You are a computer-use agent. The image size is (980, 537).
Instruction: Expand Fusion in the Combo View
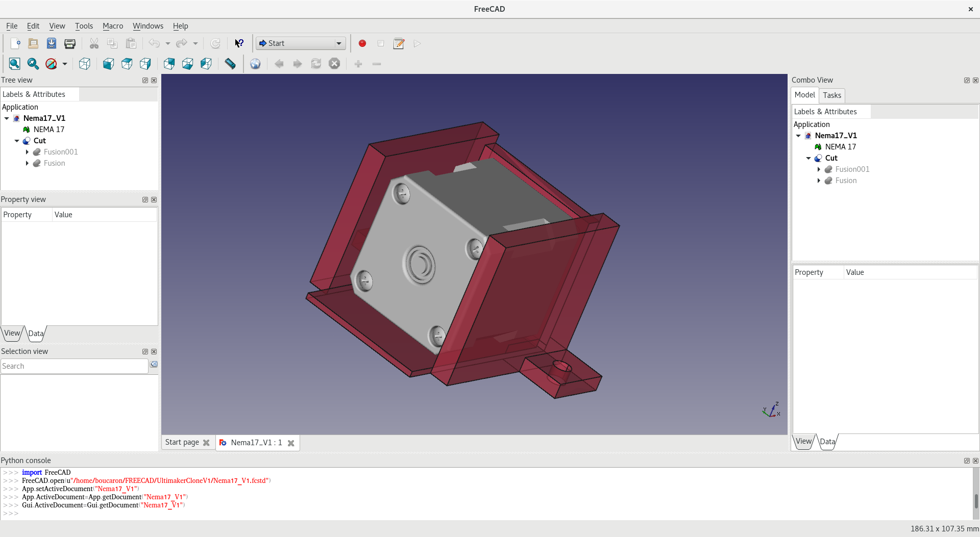coord(819,181)
